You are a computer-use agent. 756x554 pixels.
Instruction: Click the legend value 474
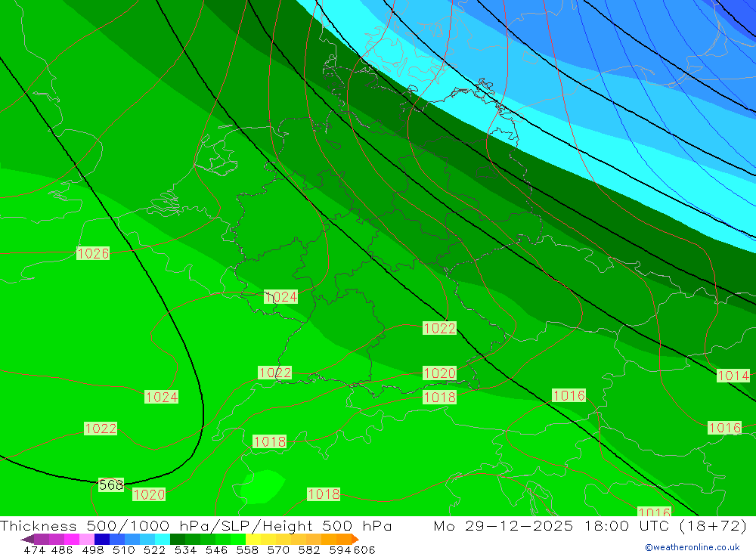(34, 549)
